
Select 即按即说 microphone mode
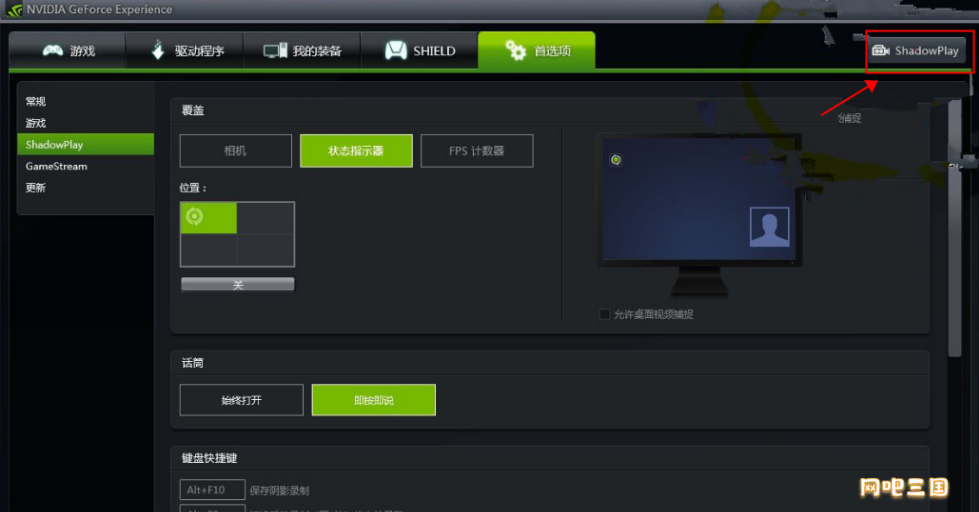click(373, 400)
